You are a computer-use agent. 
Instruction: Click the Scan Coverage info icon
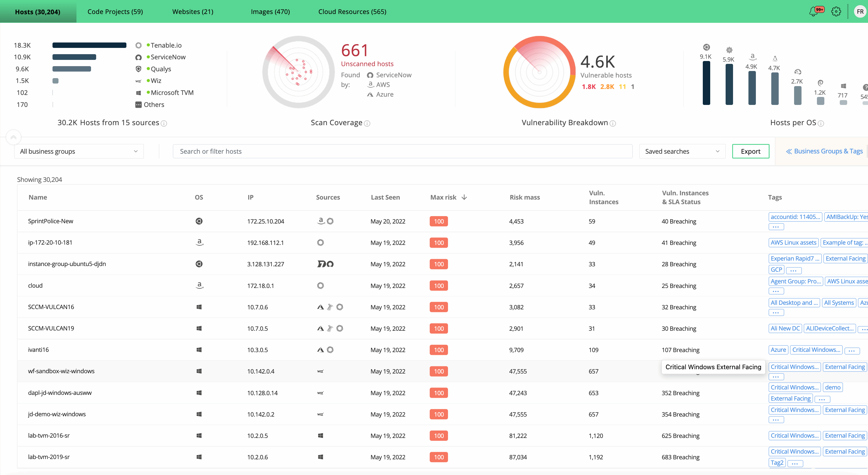pos(367,123)
